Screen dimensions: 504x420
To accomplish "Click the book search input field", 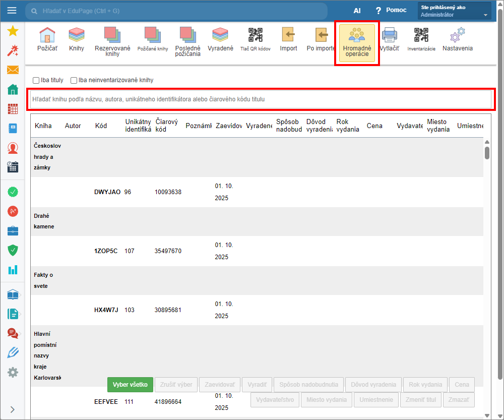I will (261, 99).
